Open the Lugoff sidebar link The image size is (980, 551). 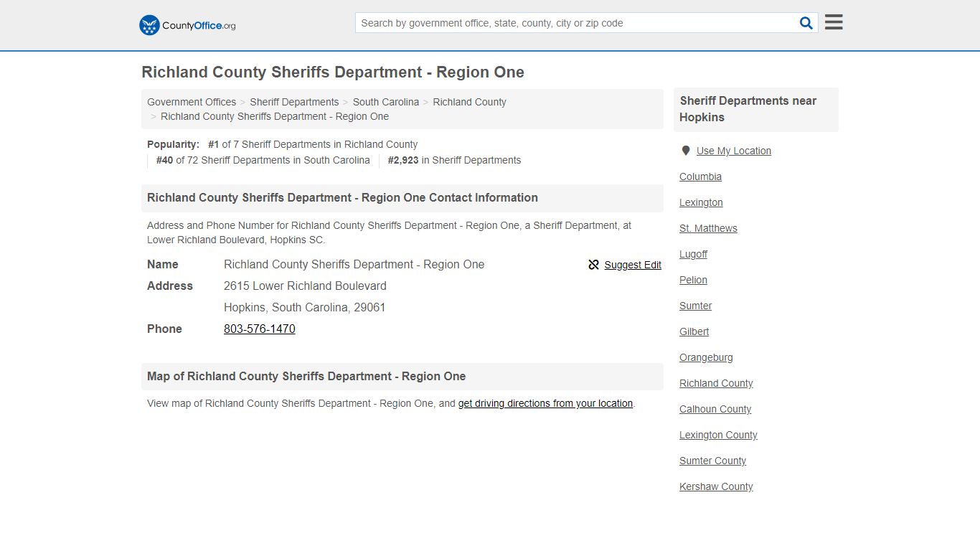pos(693,254)
